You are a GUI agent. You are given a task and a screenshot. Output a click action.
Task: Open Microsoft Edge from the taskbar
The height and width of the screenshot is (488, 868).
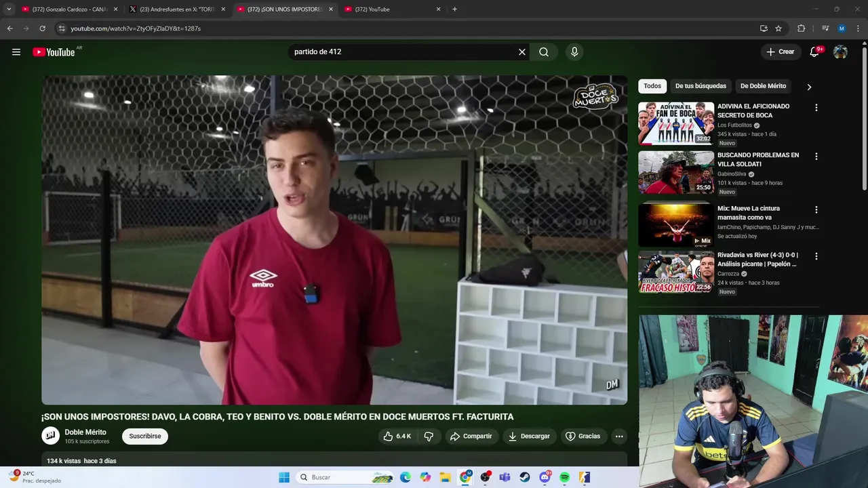406,477
